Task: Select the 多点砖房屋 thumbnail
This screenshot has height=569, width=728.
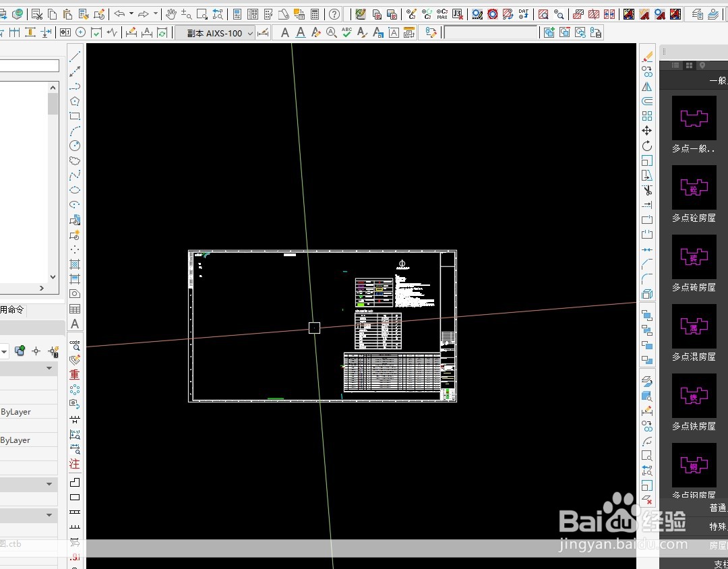Action: pos(694,257)
